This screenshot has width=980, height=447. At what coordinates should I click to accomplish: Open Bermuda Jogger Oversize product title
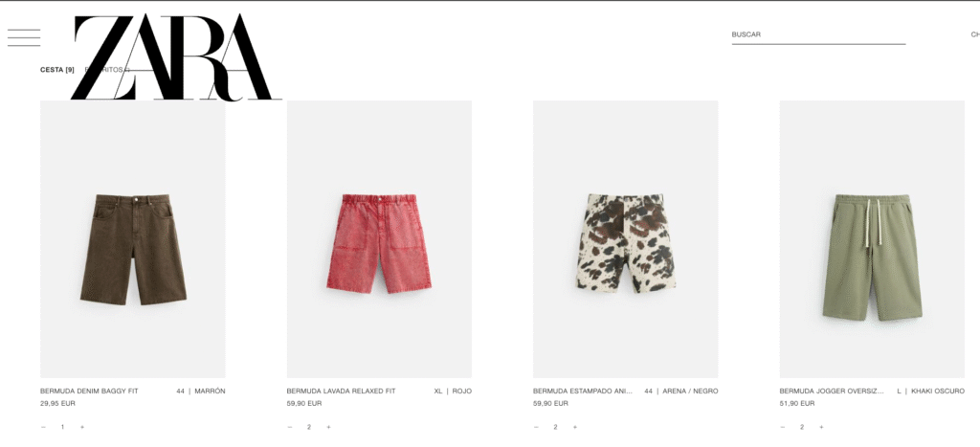(x=832, y=391)
